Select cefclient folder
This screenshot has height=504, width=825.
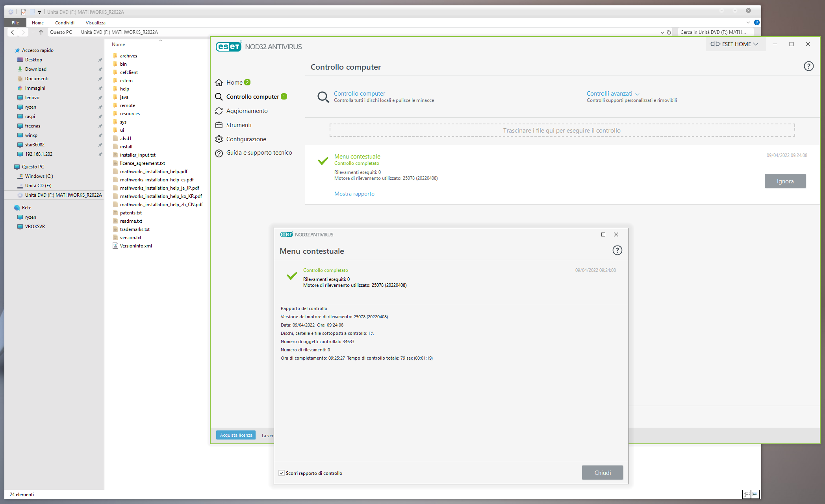coord(129,72)
